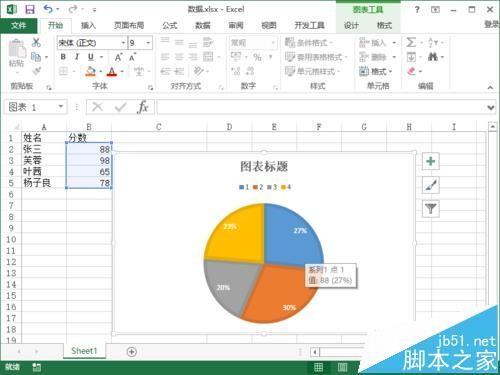Image resolution: width=500 pixels, height=375 pixels.
Task: Select the chart title 图表标题
Action: point(264,167)
